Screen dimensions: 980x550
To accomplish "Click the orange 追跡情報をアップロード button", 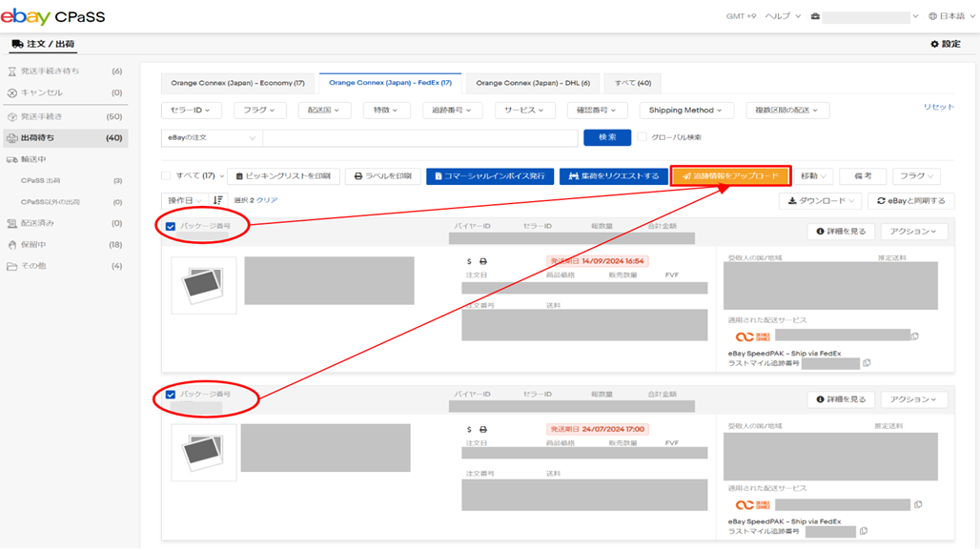I will pos(731,176).
